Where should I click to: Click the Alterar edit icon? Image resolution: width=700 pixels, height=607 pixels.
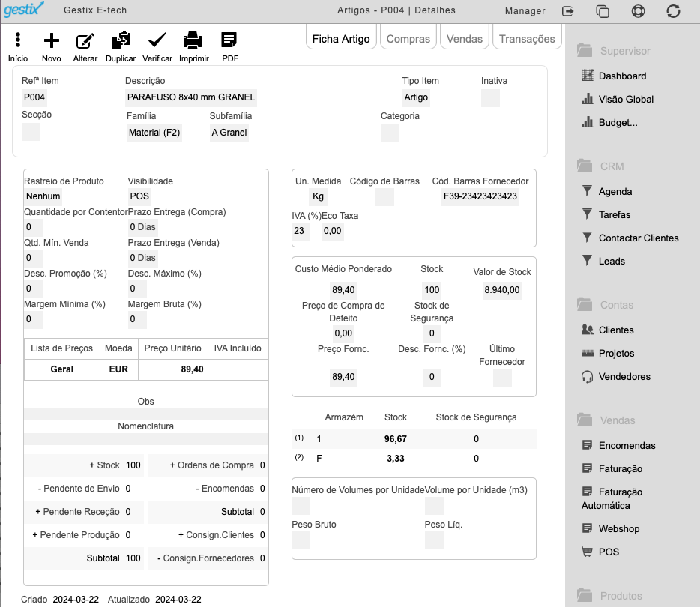click(x=85, y=40)
